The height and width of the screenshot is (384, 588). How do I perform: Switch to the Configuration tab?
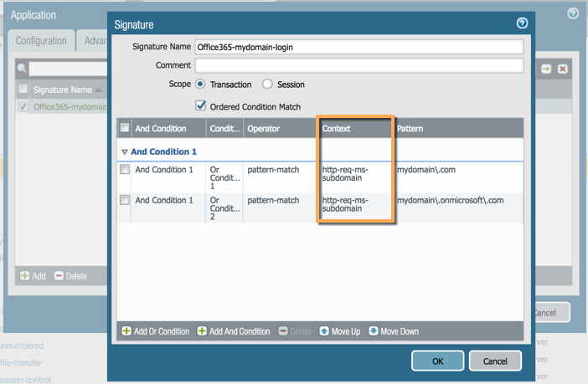coord(41,41)
